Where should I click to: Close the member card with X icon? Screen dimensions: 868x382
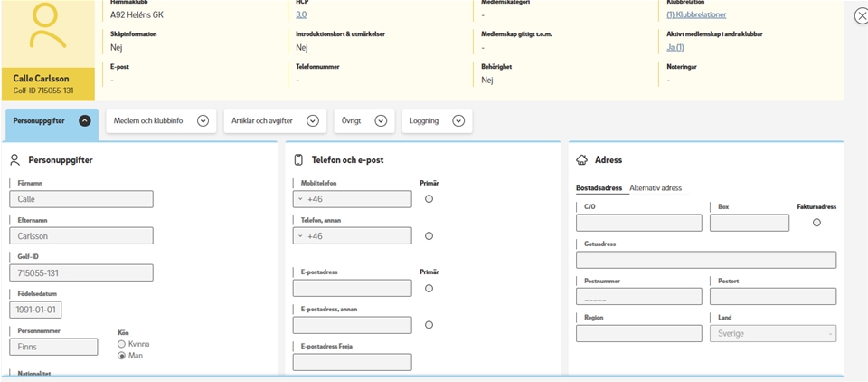[861, 16]
